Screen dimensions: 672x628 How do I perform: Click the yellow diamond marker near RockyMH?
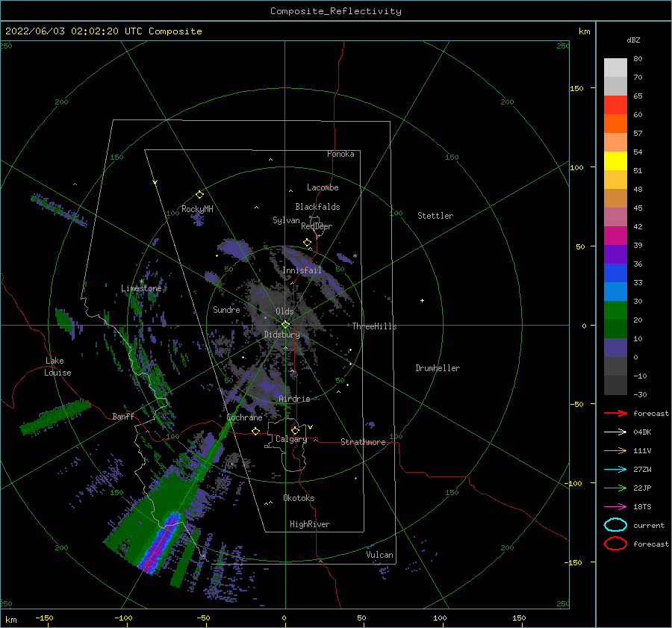tap(199, 195)
